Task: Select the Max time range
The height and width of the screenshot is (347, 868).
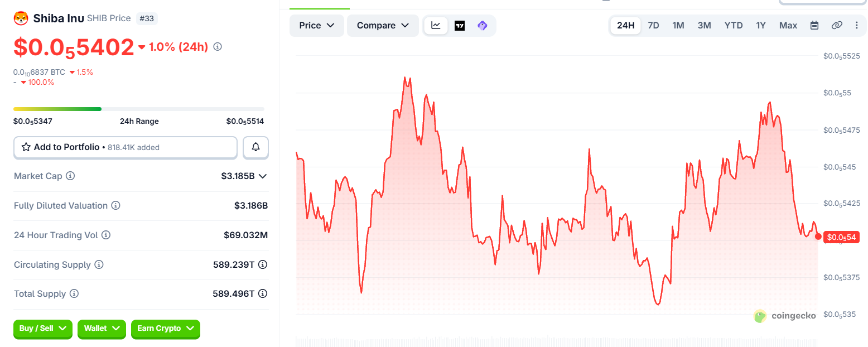Action: [x=788, y=26]
